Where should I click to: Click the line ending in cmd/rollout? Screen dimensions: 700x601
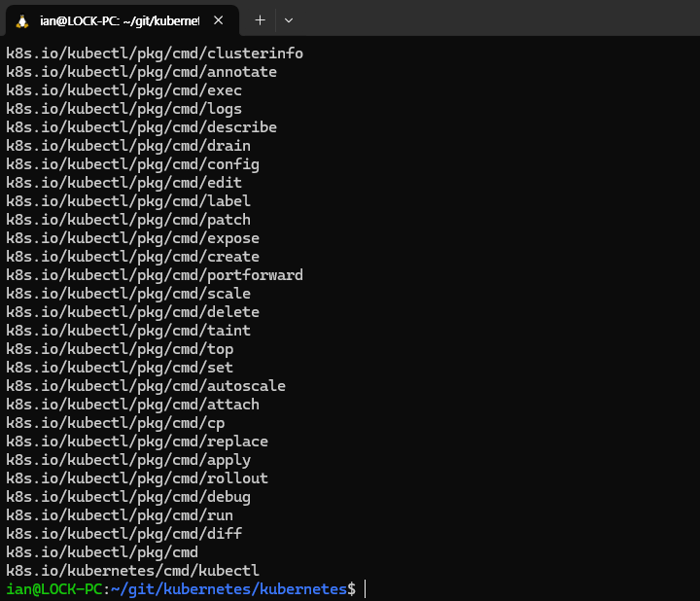[x=137, y=478]
